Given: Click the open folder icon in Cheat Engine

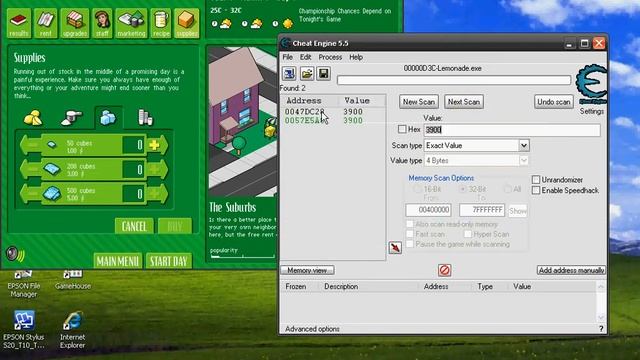Looking at the screenshot, I should click(x=307, y=73).
